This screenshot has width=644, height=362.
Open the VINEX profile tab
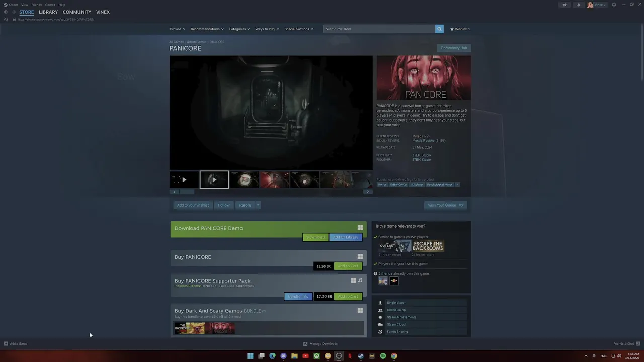tap(103, 12)
